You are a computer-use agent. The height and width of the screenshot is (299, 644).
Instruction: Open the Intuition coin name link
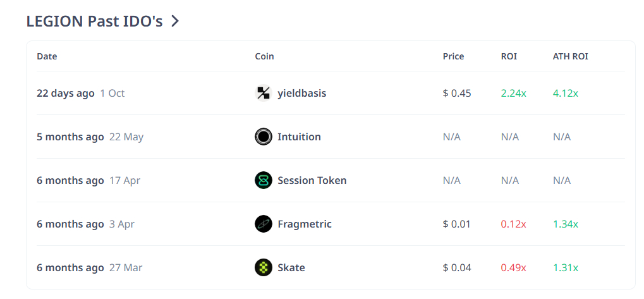pos(299,137)
